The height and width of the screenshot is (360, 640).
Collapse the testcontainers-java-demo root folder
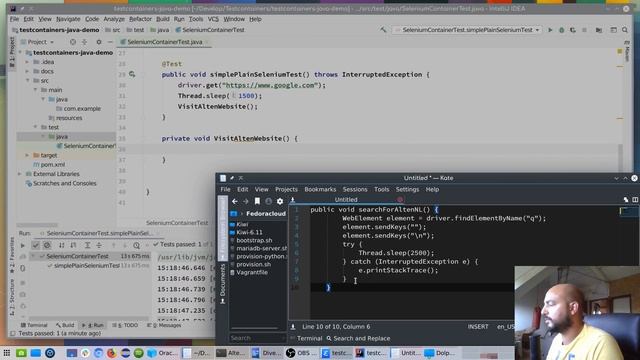tap(20, 53)
